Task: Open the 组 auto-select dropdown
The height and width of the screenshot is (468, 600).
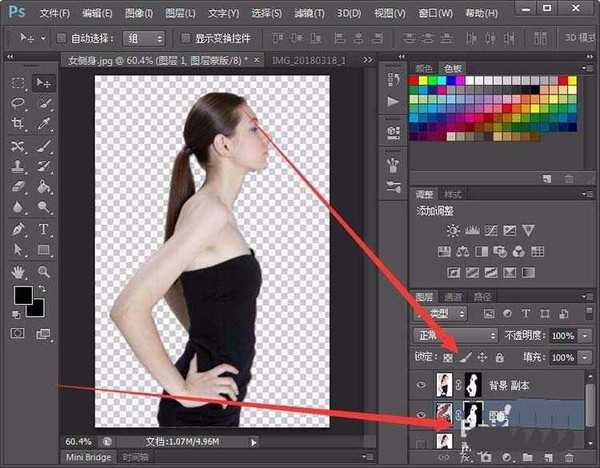Action: pos(145,38)
